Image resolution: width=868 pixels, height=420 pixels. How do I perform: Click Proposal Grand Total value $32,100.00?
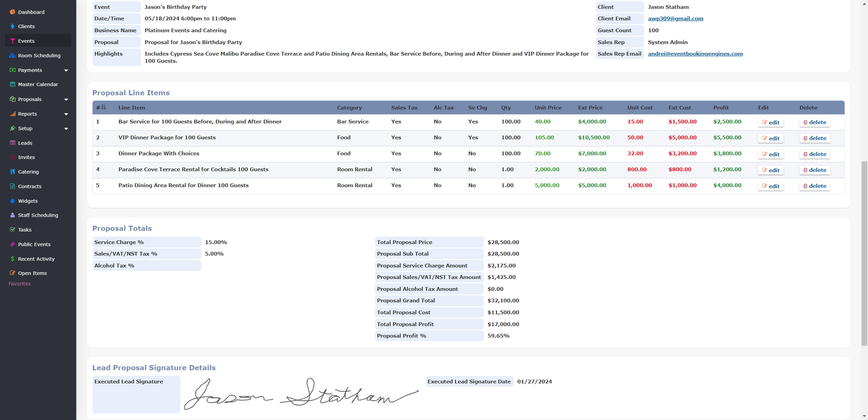point(503,301)
